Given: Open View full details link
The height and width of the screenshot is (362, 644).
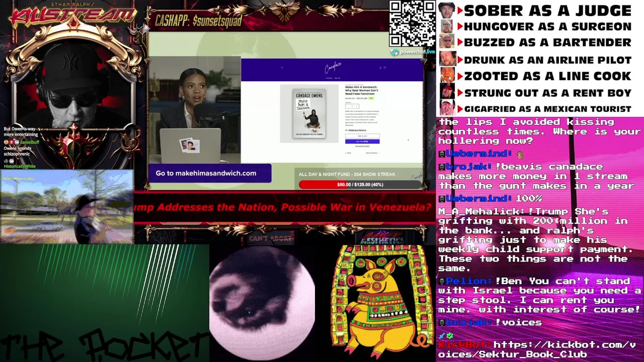Looking at the screenshot, I should click(x=372, y=153).
